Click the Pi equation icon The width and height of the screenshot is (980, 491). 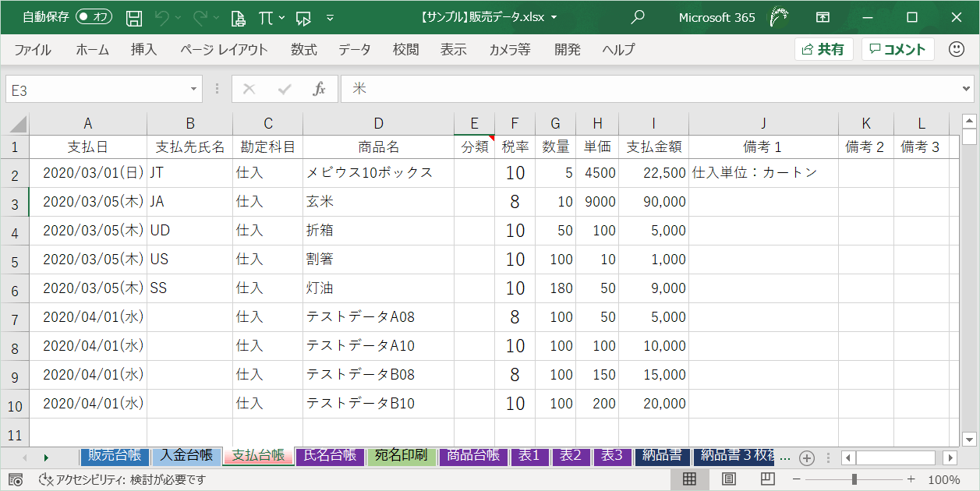265,17
